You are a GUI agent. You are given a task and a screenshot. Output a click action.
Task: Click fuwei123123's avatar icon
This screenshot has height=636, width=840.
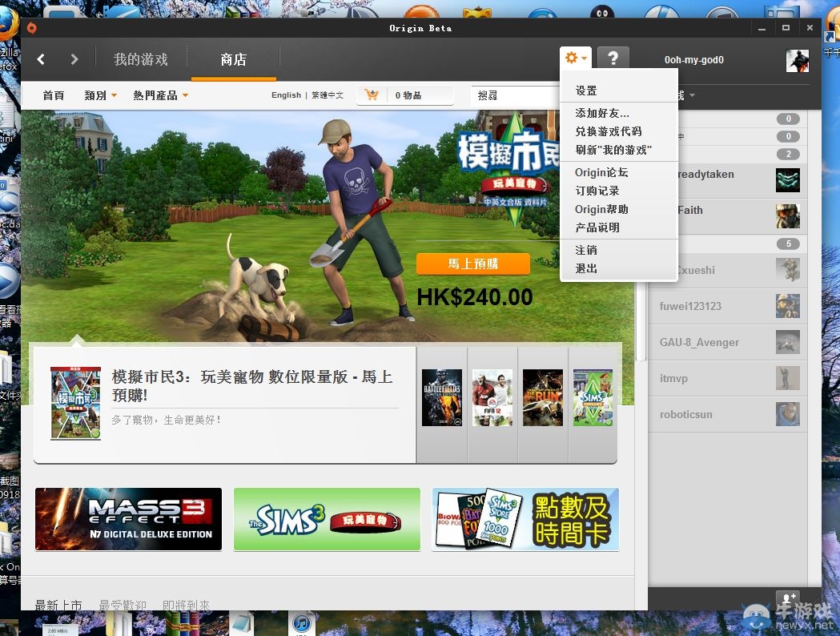[x=787, y=306]
